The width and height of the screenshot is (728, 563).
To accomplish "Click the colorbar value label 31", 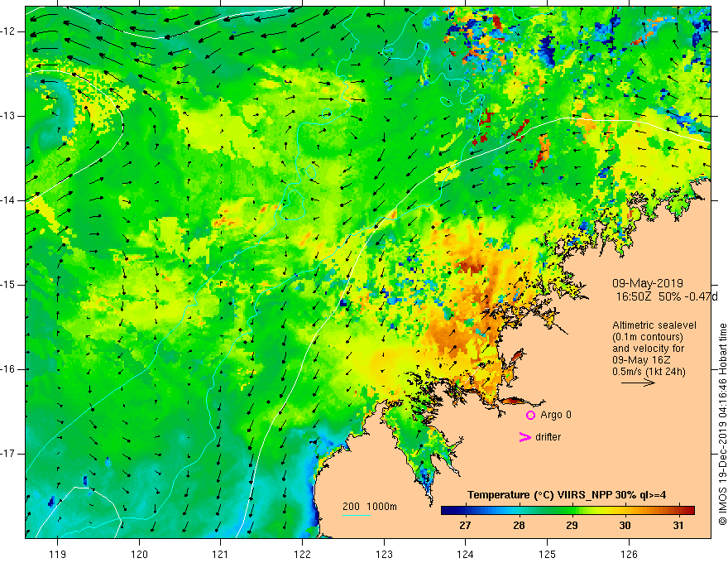I will click(678, 526).
